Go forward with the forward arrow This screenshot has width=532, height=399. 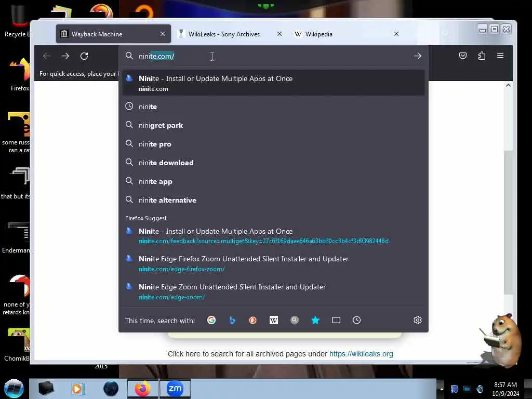(x=65, y=56)
